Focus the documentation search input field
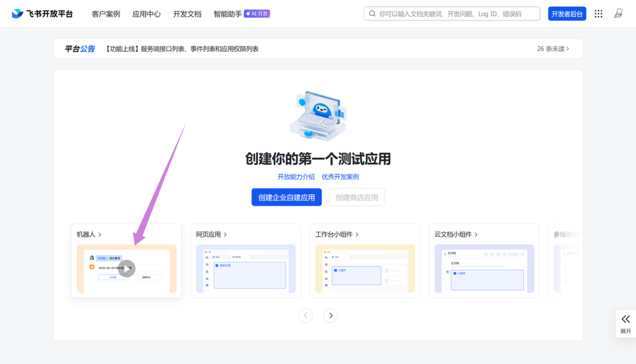 tap(456, 14)
